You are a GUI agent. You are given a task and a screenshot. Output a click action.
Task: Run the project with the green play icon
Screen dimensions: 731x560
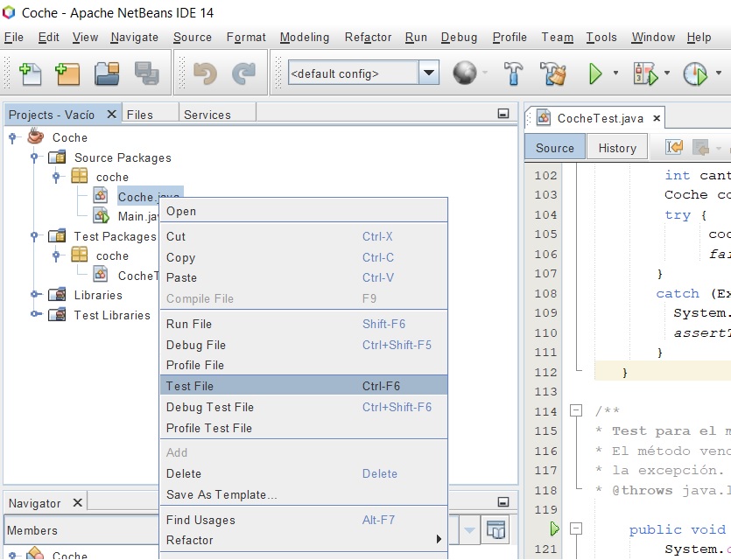[x=596, y=74]
